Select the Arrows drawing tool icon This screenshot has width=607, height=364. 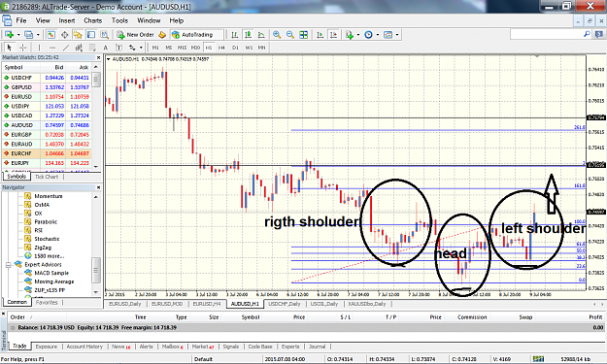[x=132, y=48]
